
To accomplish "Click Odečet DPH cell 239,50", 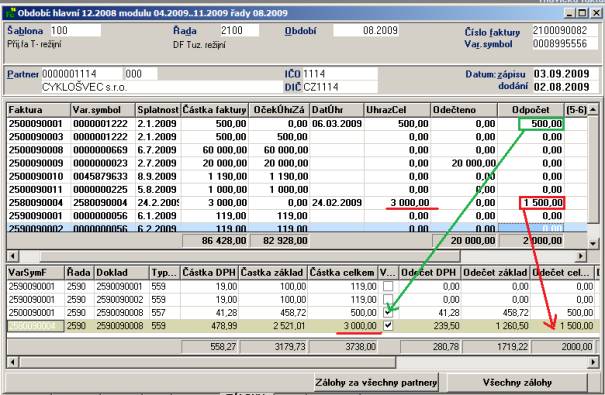I will pos(430,326).
